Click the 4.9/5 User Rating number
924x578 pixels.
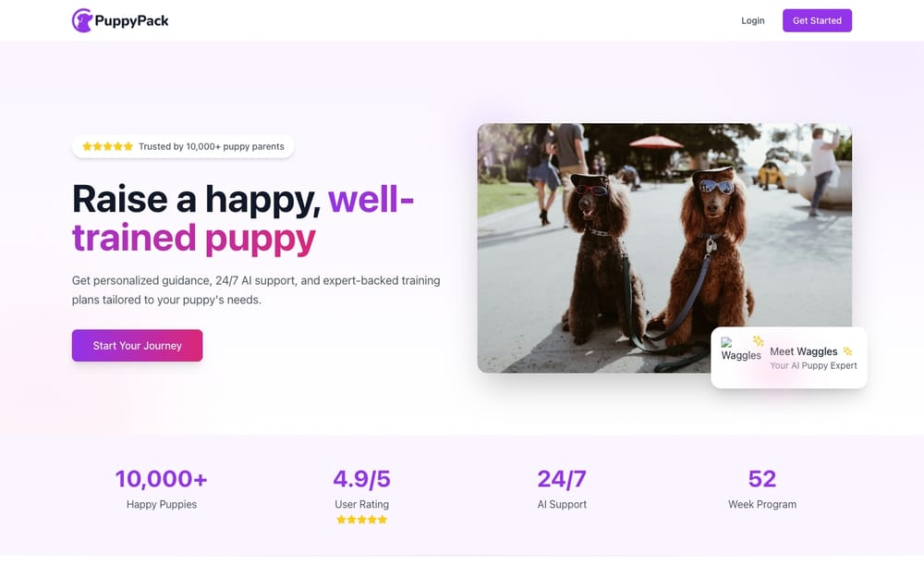pos(362,479)
